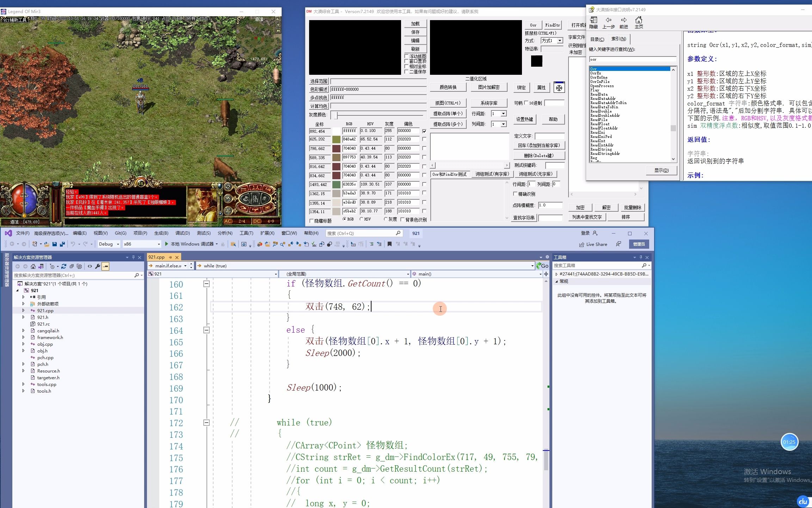
Task: Start debugging with the green play icon
Action: click(167, 244)
